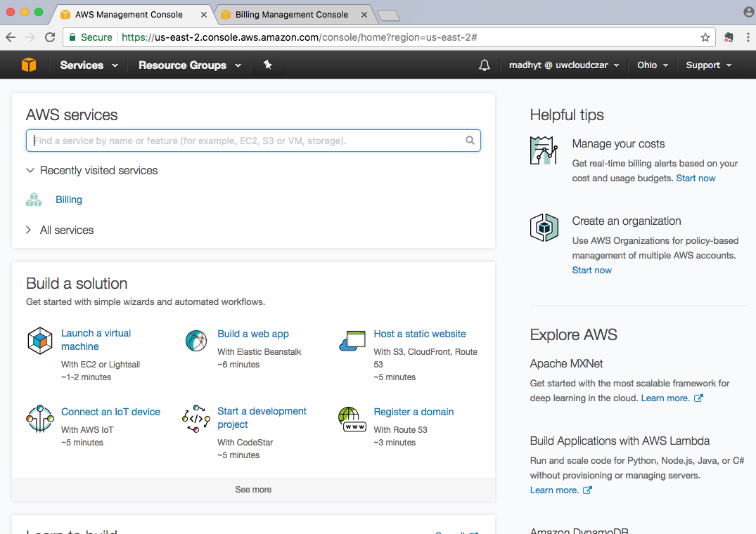
Task: Open Launch a virtual machine link
Action: click(x=96, y=340)
